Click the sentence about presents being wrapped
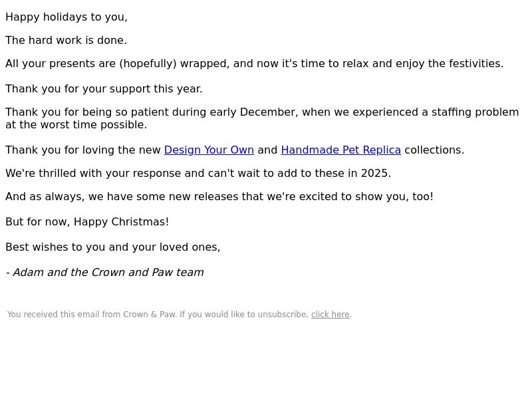Image resolution: width=532 pixels, height=399 pixels. [255, 64]
